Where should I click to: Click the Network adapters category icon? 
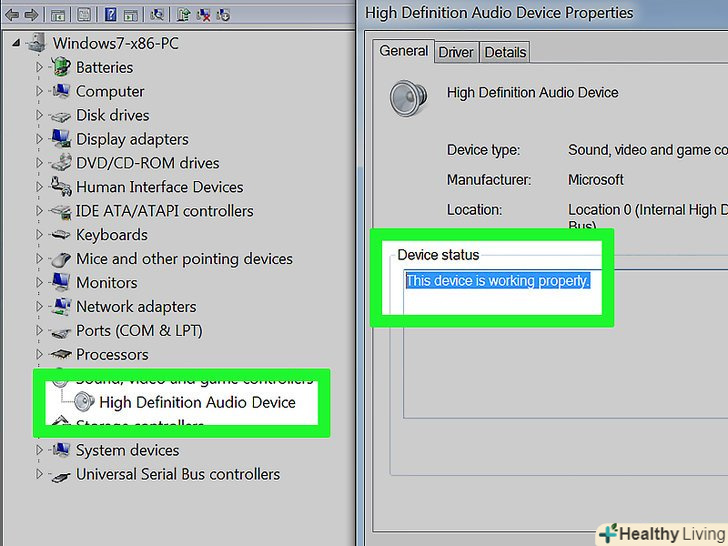tap(61, 306)
